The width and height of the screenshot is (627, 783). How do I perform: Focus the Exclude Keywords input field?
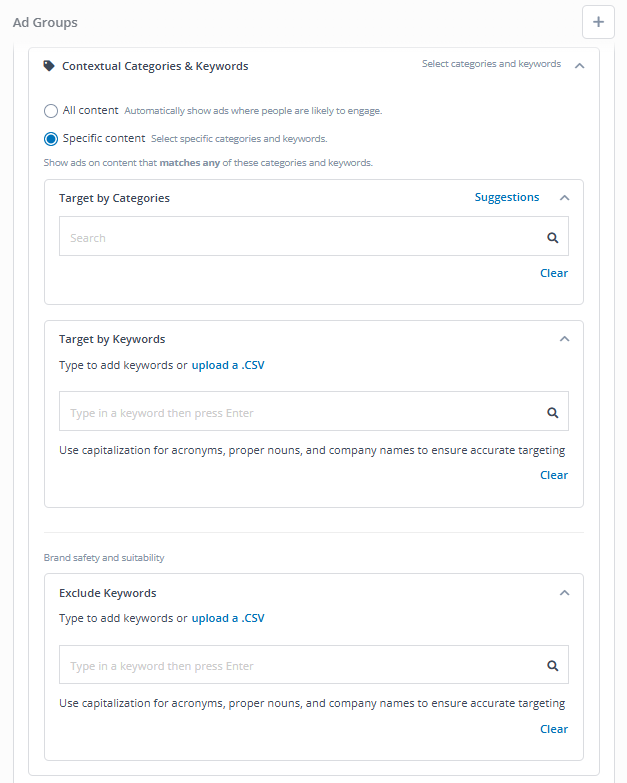314,665
